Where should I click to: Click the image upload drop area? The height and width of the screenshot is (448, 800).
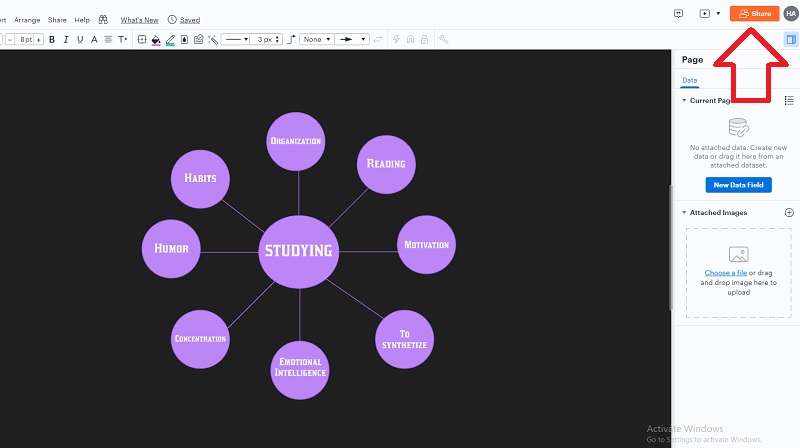(738, 273)
